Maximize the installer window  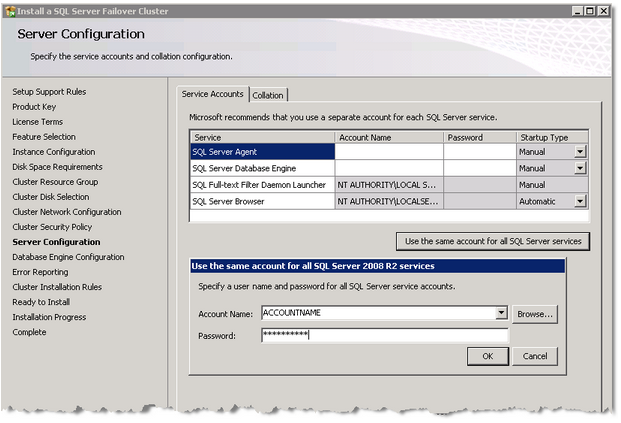tap(590, 11)
